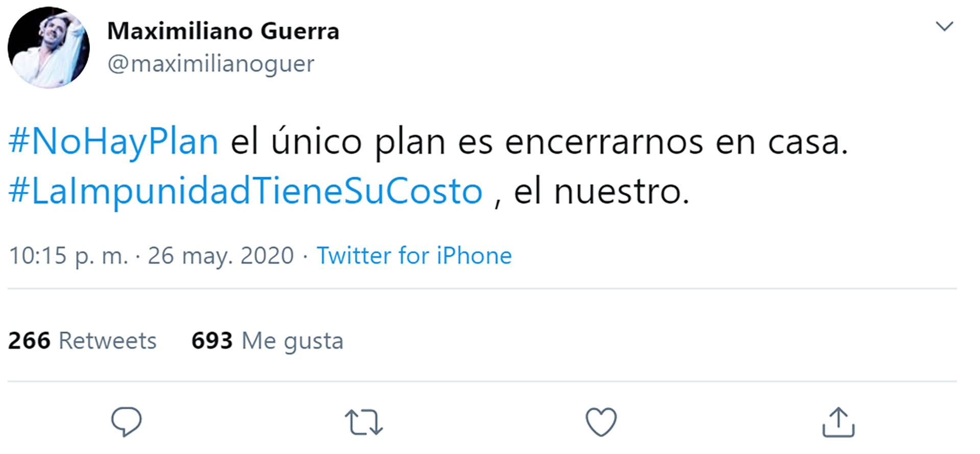Viewport: 980px width, 454px height.
Task: Click the tweet text 'encerrarnos en casa'
Action: coord(676,142)
